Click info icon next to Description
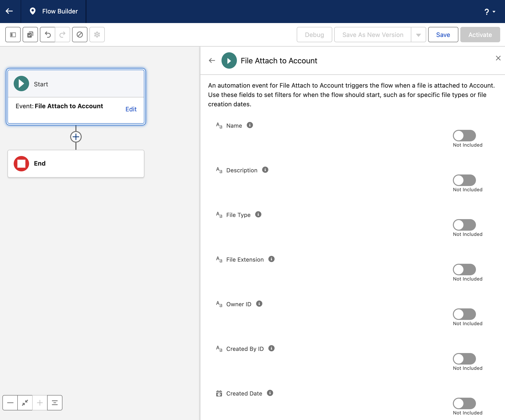Screen dimensions: 505x420 click(265, 170)
